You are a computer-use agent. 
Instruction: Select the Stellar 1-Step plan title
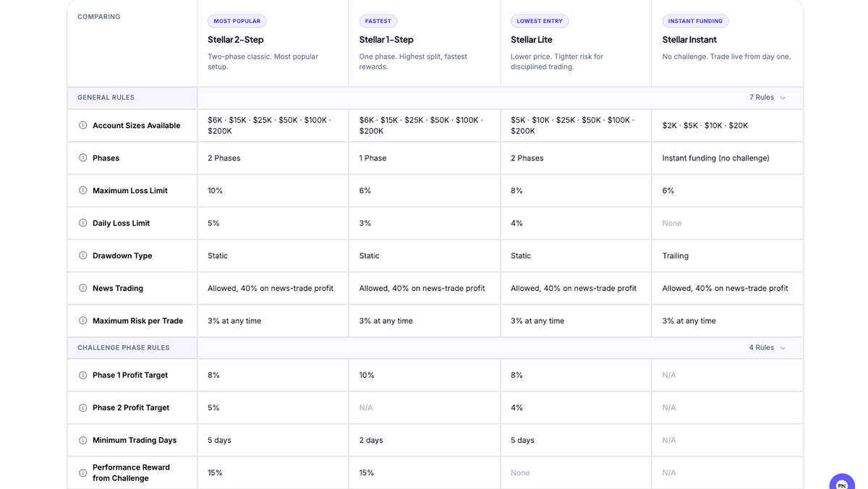coord(386,40)
